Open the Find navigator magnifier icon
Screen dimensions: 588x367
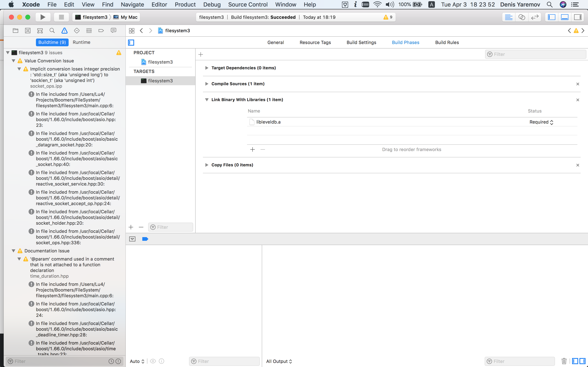(52, 31)
